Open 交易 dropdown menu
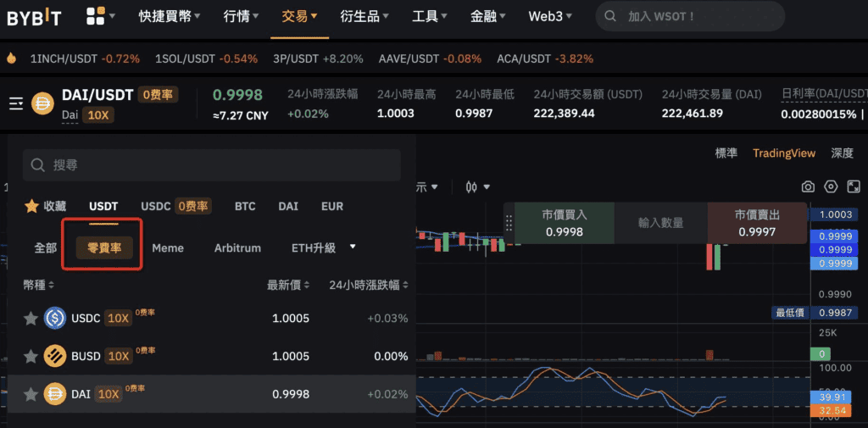The image size is (868, 428). click(x=299, y=16)
